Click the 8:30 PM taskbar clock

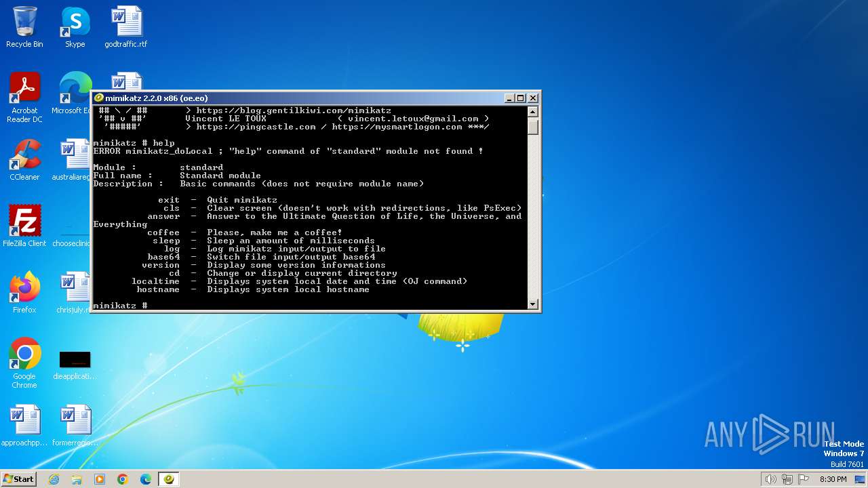tap(833, 479)
